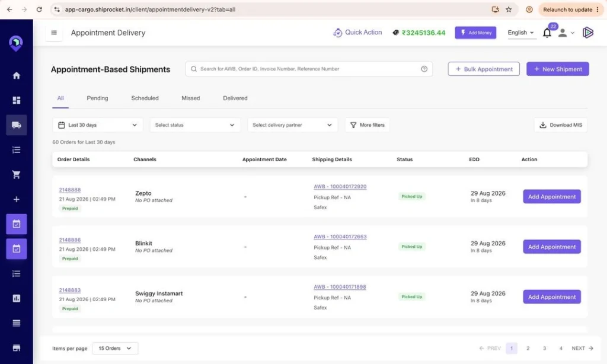The width and height of the screenshot is (607, 364).
Task: Open the Select status dropdown
Action: tap(195, 125)
